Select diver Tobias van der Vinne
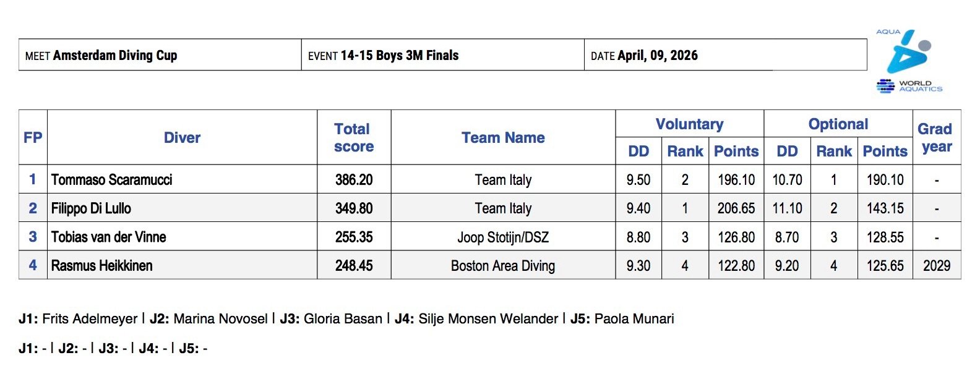Image resolution: width=980 pixels, height=384 pixels. (109, 237)
